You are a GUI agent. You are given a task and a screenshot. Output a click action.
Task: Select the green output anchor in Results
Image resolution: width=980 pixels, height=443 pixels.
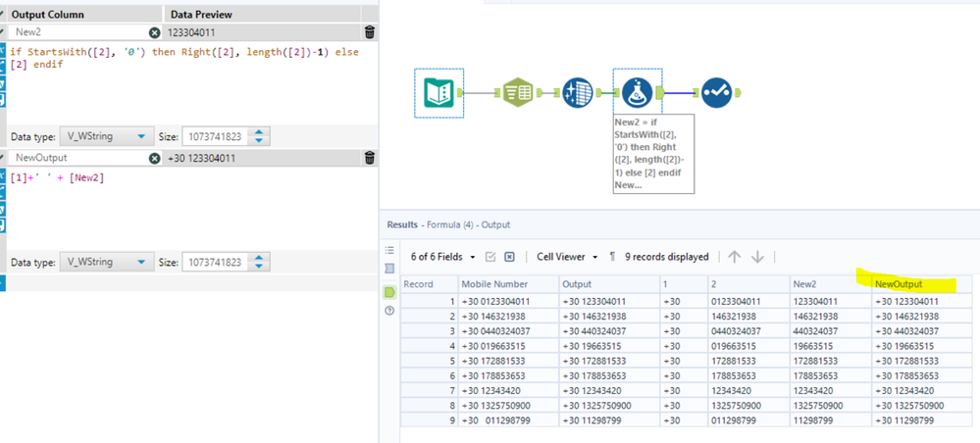[389, 291]
